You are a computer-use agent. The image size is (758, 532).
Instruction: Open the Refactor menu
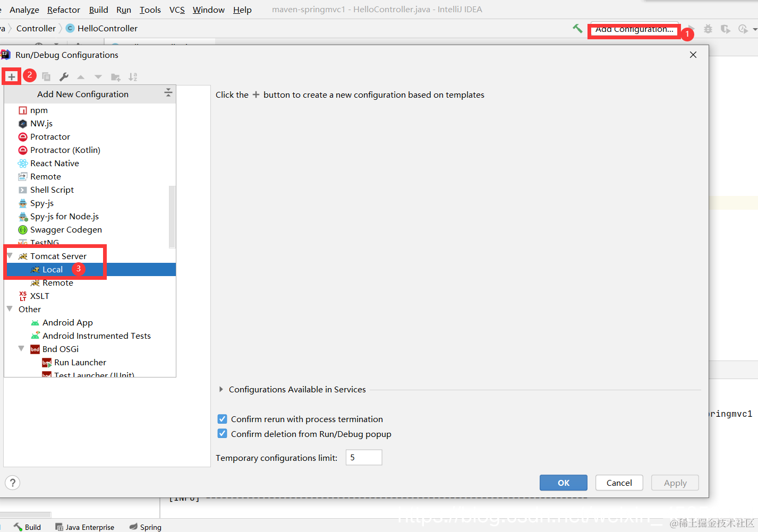pyautogui.click(x=64, y=10)
